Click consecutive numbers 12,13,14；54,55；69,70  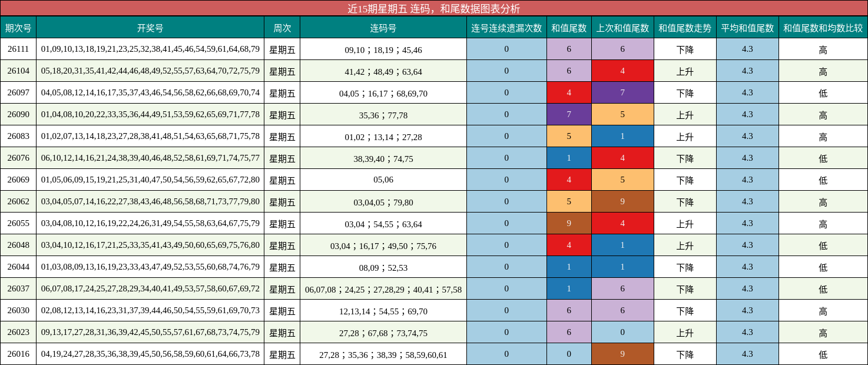coord(383,311)
